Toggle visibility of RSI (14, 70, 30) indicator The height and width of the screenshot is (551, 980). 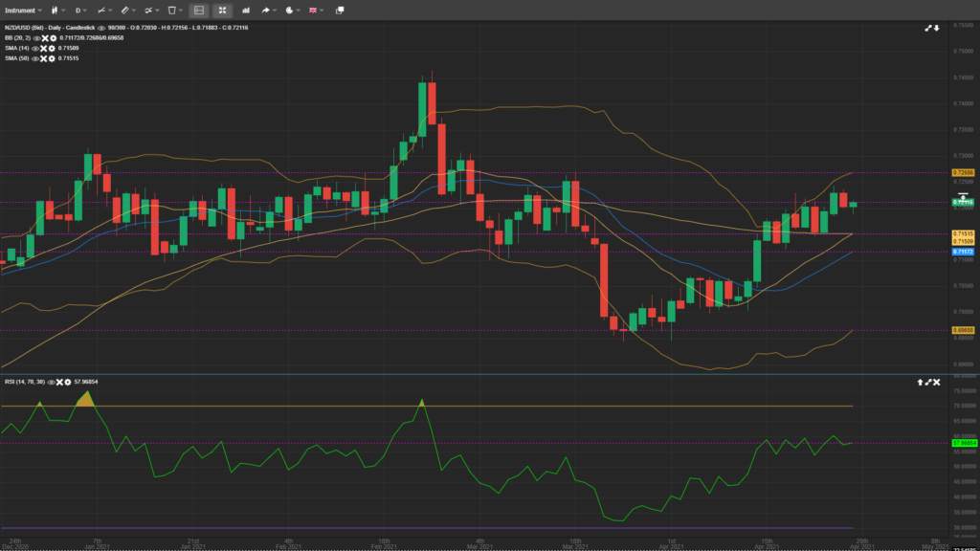pos(52,382)
